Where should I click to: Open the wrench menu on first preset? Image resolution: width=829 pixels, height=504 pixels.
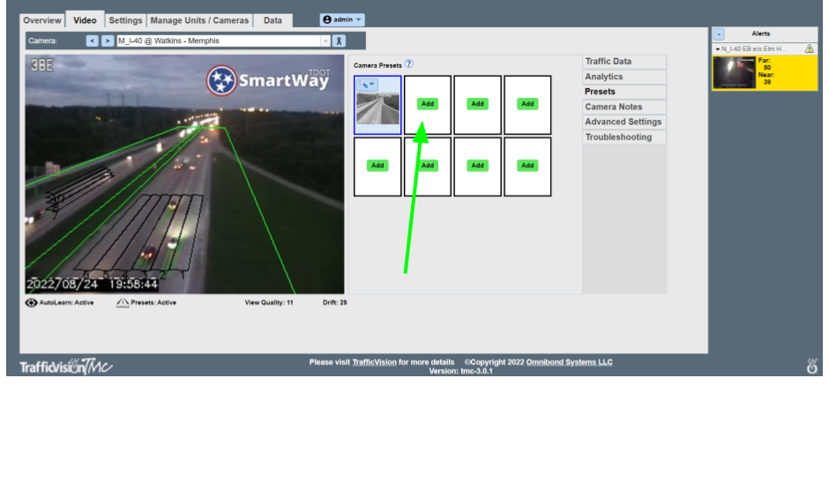tap(367, 84)
